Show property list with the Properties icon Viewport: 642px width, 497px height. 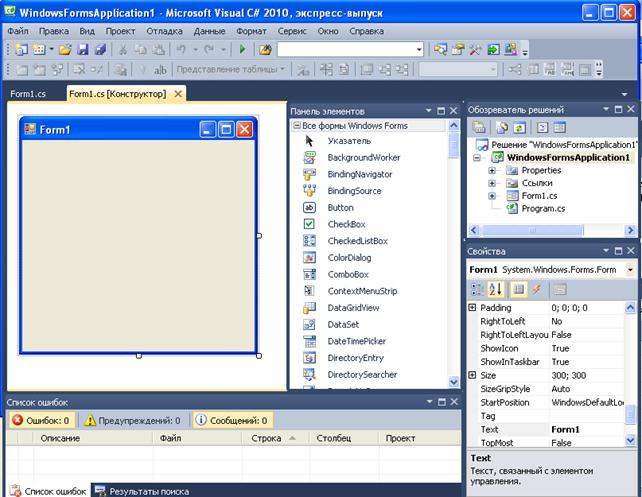[x=518, y=289]
